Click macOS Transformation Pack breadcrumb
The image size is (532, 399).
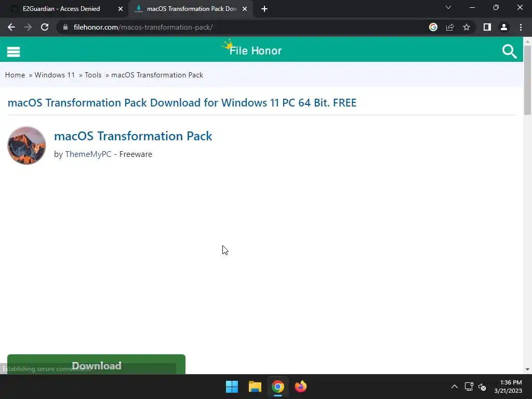(x=157, y=75)
